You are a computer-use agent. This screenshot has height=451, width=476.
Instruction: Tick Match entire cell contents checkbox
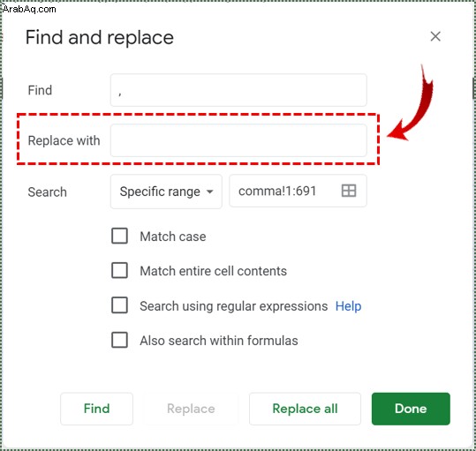(x=119, y=270)
